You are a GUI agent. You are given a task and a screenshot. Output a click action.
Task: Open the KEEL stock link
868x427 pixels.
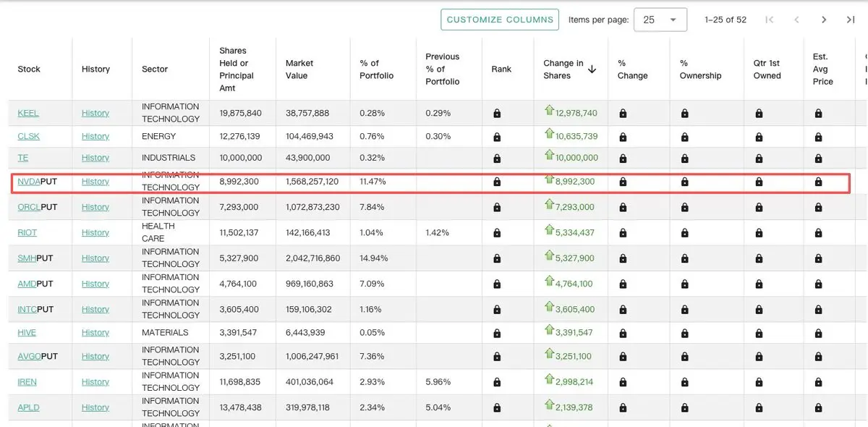pyautogui.click(x=28, y=114)
